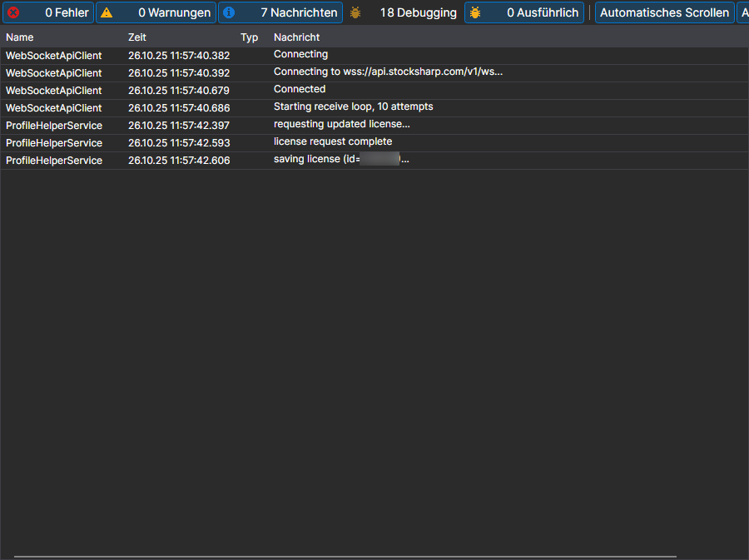Click WebSocketApiClient name in the 'Connected' row
Screen dimensions: 749x560
54,91
